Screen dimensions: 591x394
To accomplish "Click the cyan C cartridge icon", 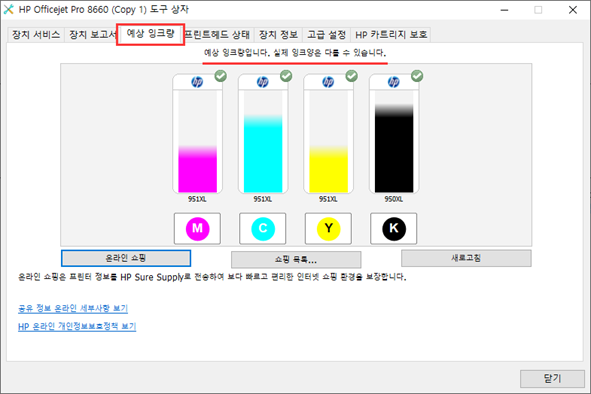I will coord(263,228).
